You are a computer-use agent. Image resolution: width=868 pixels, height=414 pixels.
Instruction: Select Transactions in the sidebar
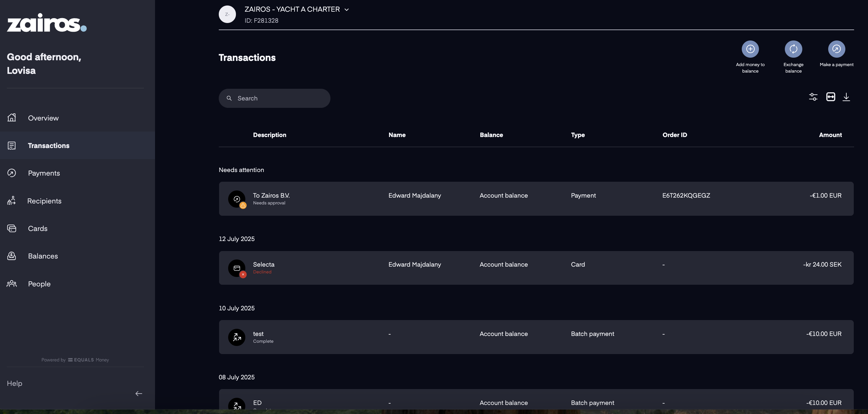click(x=77, y=145)
